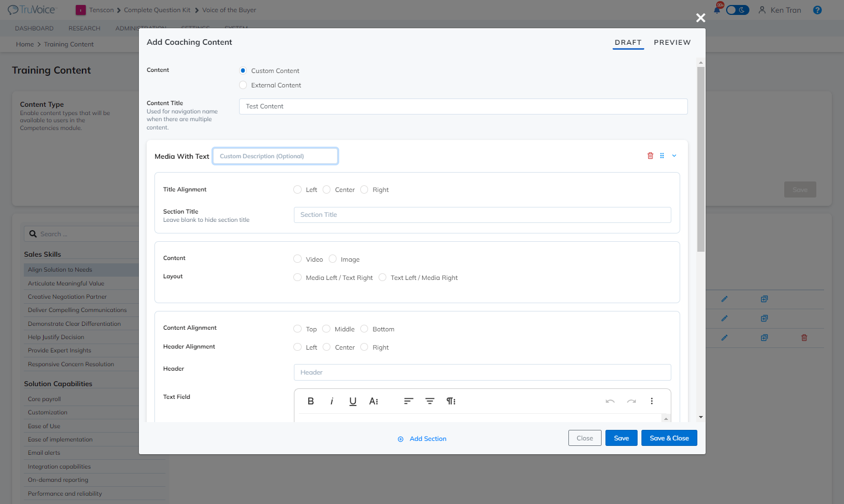
Task: Select the External Content radio option
Action: (x=243, y=85)
